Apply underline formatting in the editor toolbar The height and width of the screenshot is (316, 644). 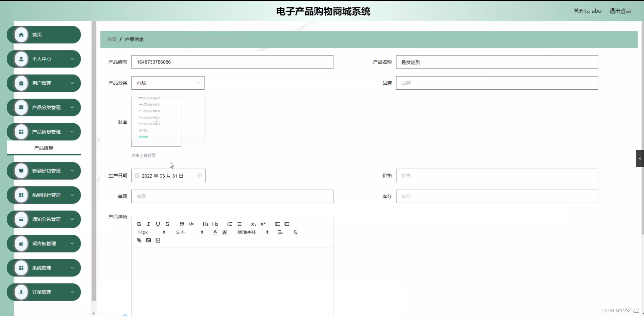coord(158,224)
